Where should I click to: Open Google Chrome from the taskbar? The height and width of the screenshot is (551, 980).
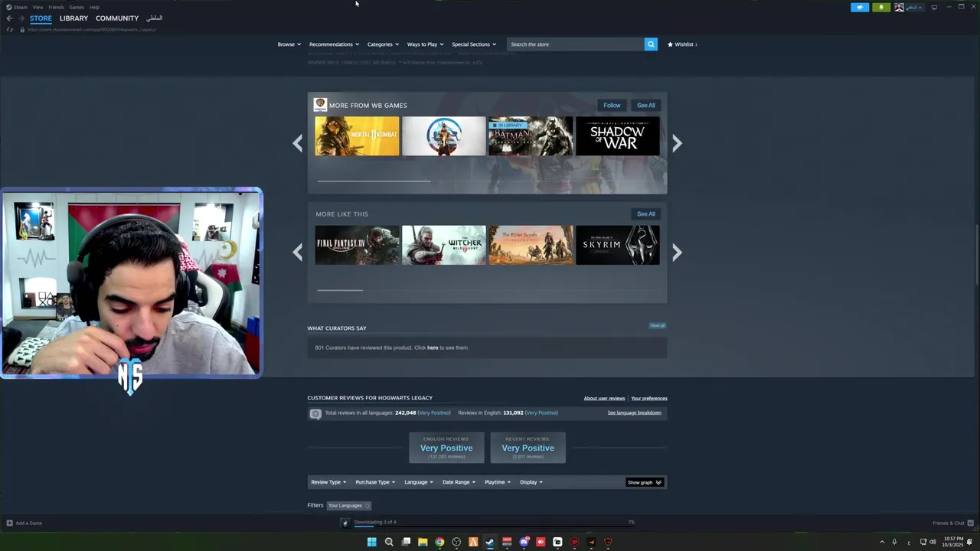pos(439,543)
